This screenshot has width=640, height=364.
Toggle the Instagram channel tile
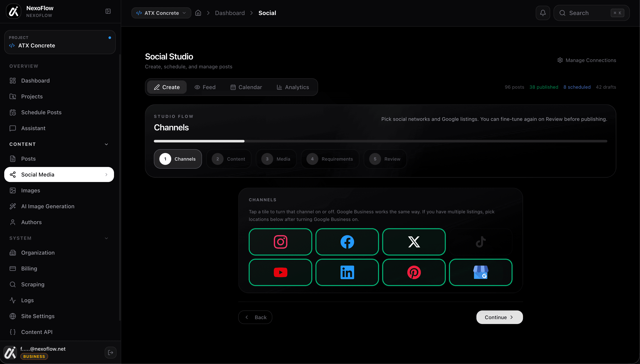280,242
